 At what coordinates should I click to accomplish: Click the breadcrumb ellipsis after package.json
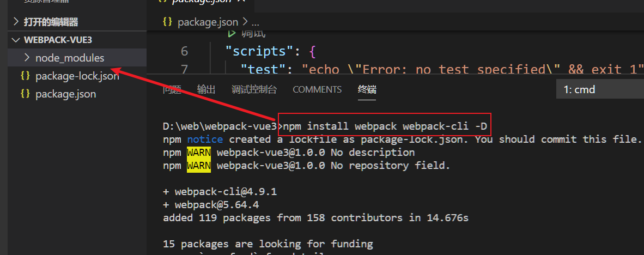pos(254,22)
